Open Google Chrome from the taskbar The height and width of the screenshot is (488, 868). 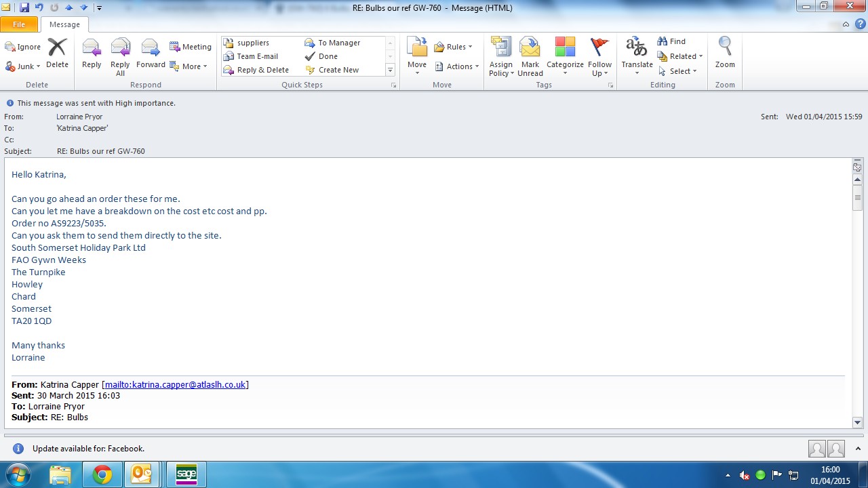tap(102, 474)
